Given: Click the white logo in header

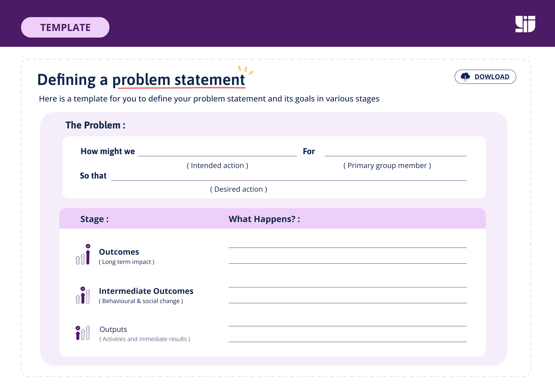Looking at the screenshot, I should tap(525, 24).
